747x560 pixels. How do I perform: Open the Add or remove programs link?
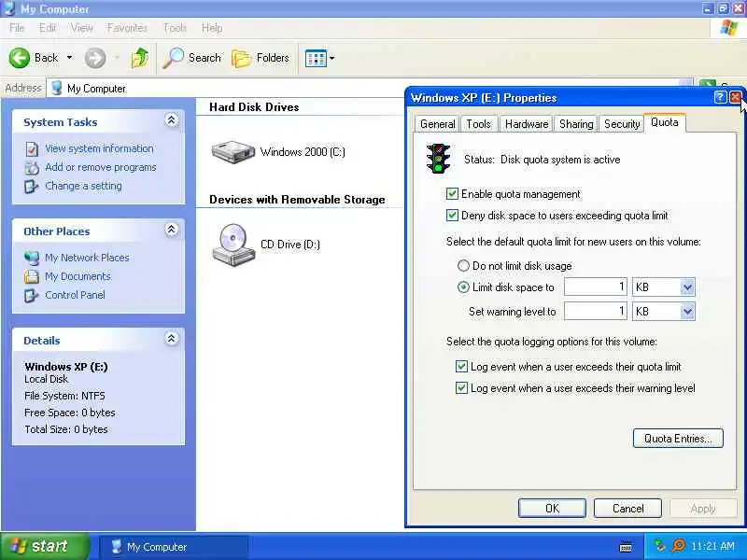(x=101, y=167)
